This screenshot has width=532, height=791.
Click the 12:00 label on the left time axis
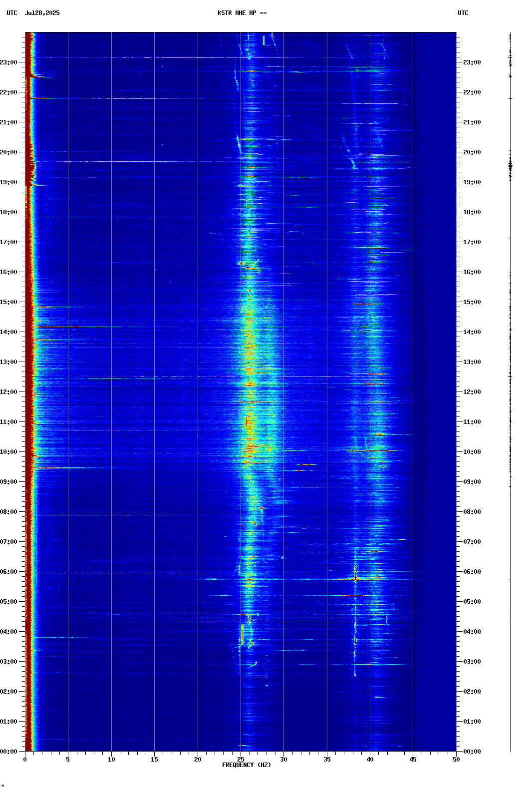click(8, 392)
